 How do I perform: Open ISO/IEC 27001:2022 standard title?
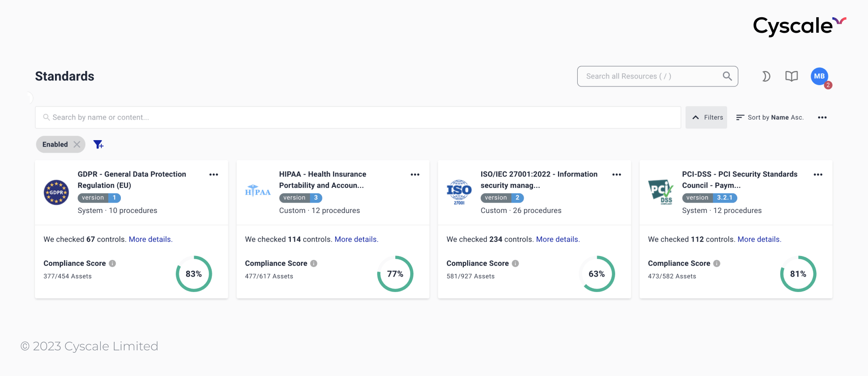539,180
